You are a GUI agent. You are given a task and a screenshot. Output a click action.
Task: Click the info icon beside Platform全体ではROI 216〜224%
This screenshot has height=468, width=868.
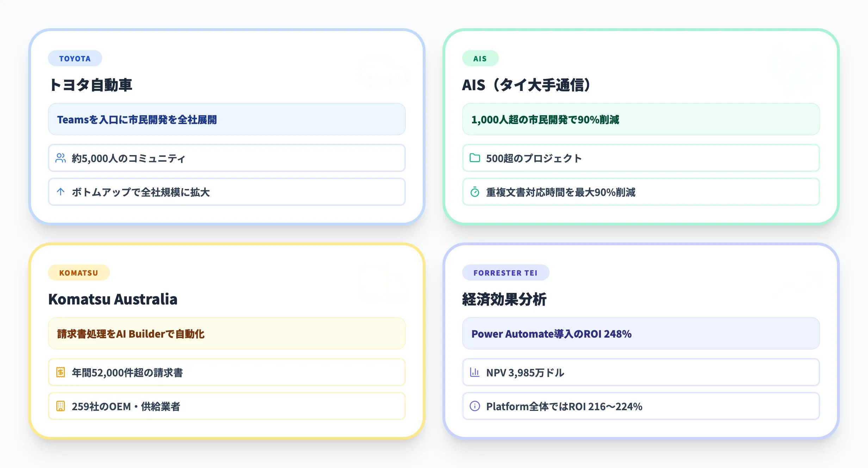[475, 406]
